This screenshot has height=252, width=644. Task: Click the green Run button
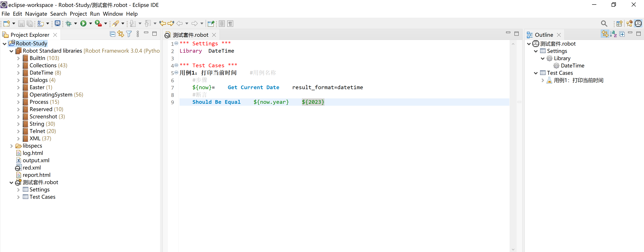pyautogui.click(x=83, y=23)
